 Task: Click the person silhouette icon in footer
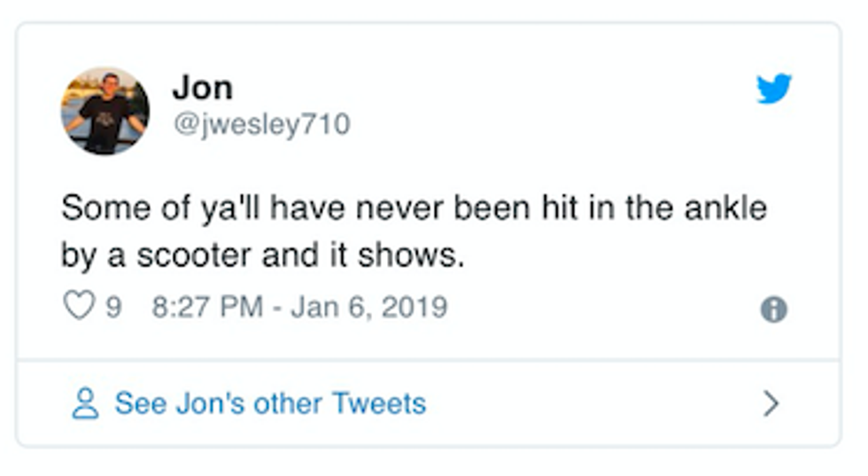point(86,404)
